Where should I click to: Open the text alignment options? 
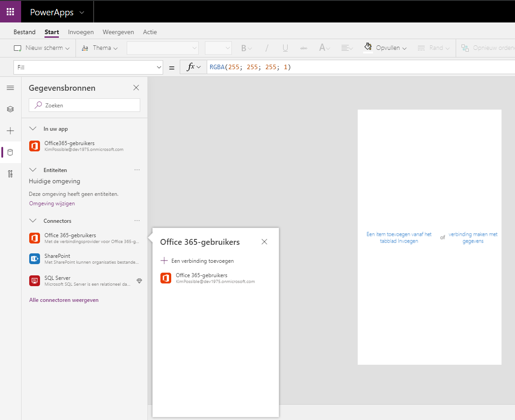pos(347,48)
